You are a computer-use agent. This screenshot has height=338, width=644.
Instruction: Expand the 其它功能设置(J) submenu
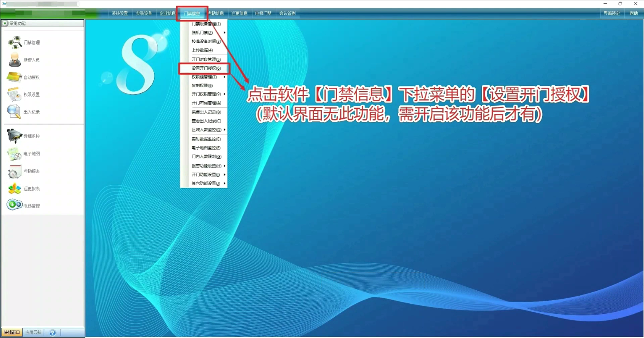pyautogui.click(x=204, y=184)
